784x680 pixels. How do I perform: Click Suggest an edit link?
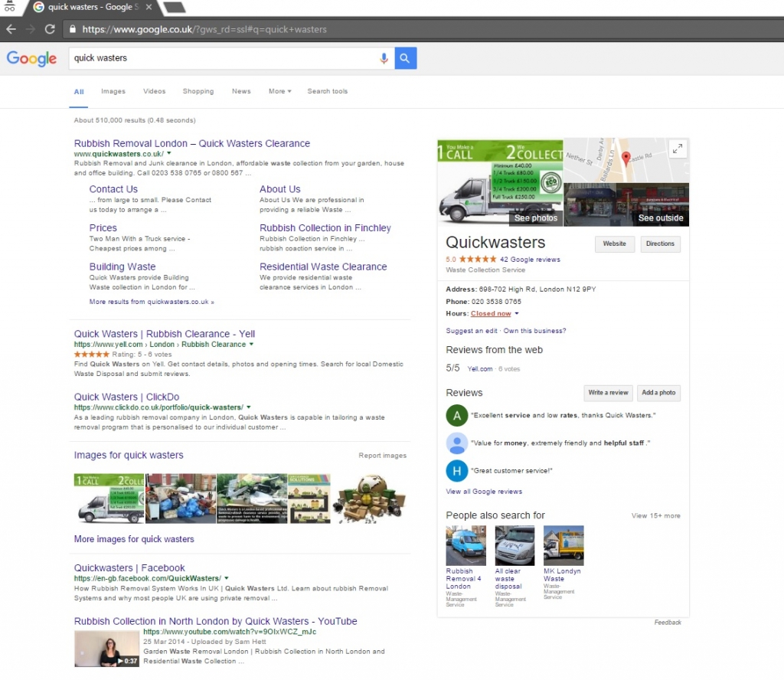(472, 331)
